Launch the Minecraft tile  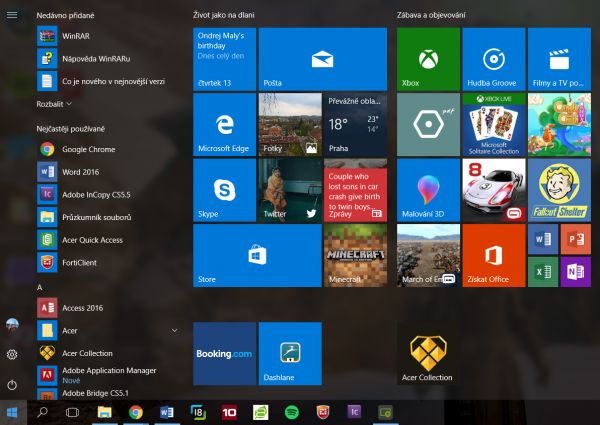coord(355,256)
